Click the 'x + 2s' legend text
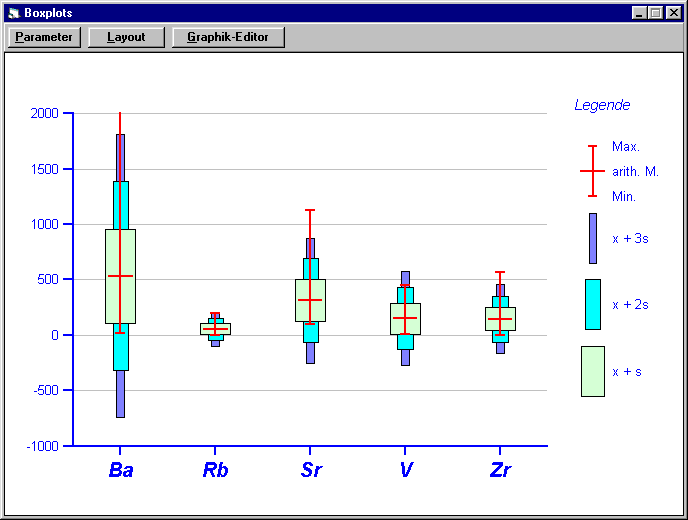Screen dimensions: 688x520 click(x=631, y=305)
